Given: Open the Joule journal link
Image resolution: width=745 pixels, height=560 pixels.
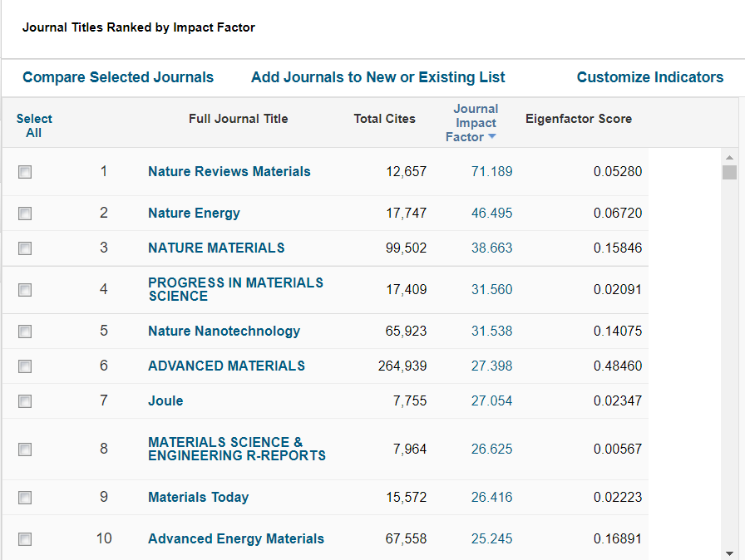Looking at the screenshot, I should 165,401.
